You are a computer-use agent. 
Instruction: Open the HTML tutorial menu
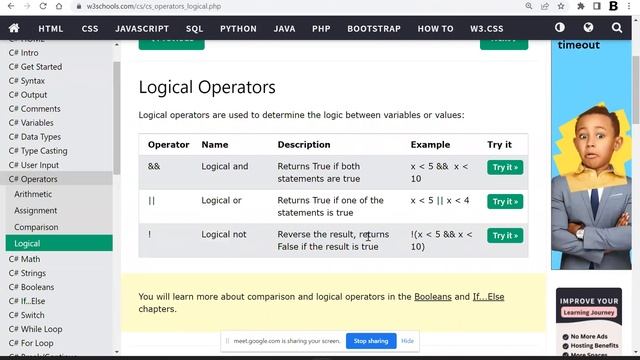51,29
